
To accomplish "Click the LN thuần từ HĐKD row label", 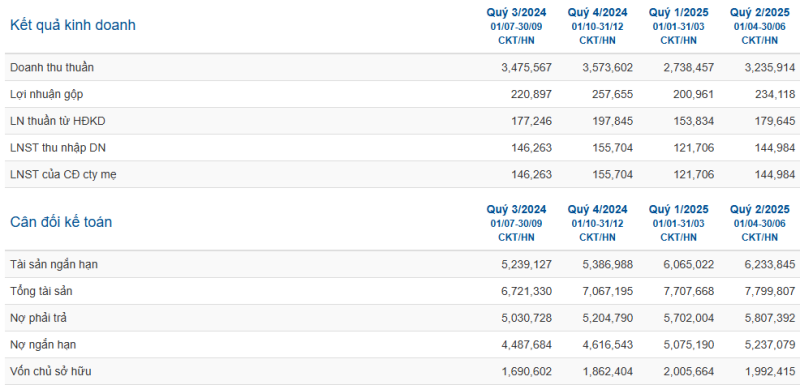I will click(58, 121).
